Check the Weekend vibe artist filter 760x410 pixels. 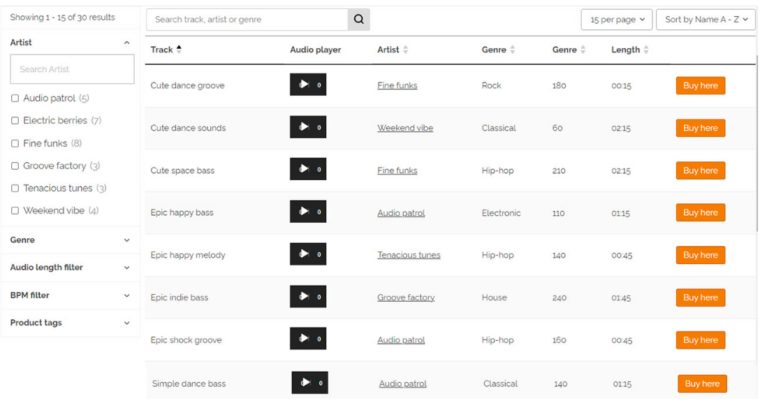pyautogui.click(x=15, y=211)
